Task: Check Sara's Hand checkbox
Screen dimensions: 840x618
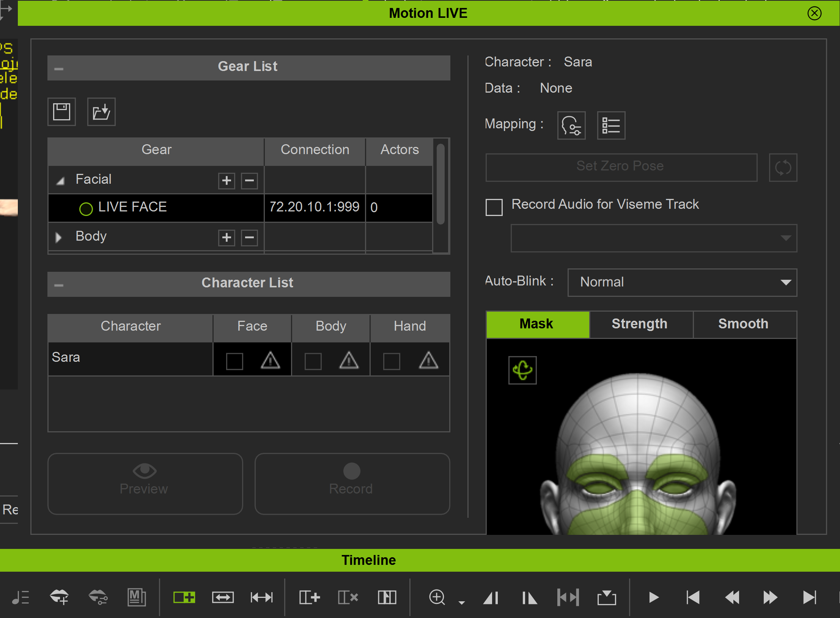Action: 391,361
